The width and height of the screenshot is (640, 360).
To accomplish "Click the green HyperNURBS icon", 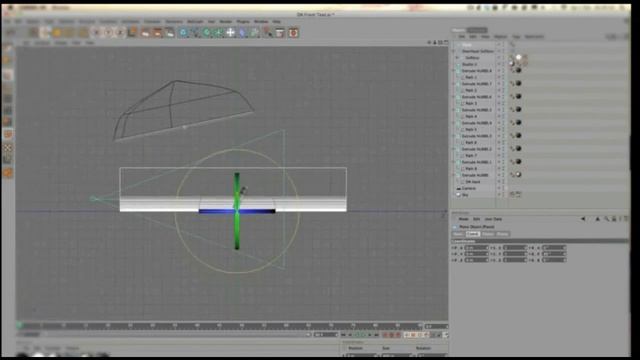I will (207, 32).
